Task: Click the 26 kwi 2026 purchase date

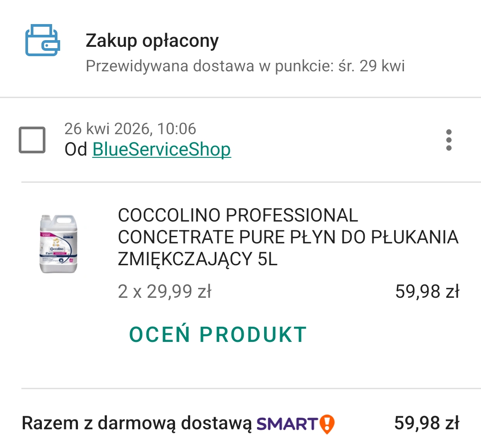Action: pos(107,129)
